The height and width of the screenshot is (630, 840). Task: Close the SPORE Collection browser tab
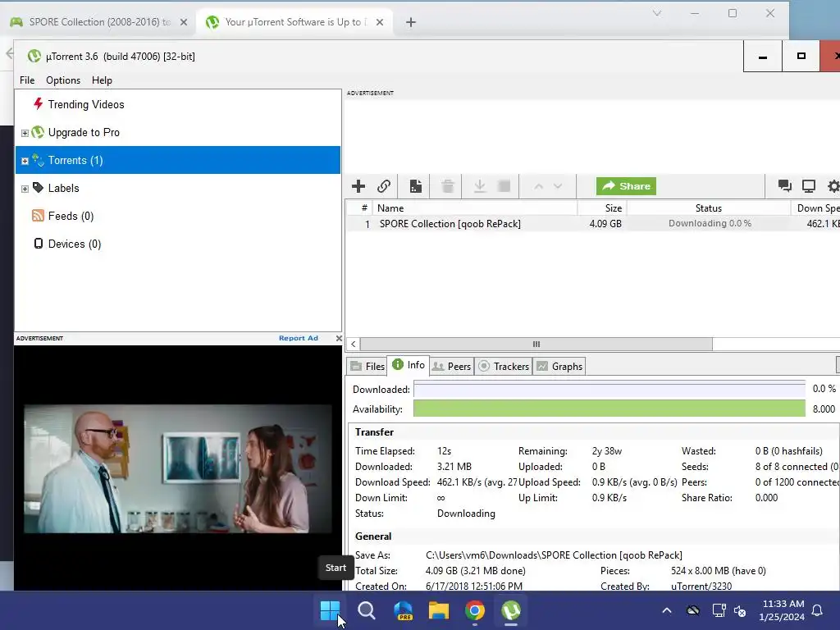coord(184,22)
